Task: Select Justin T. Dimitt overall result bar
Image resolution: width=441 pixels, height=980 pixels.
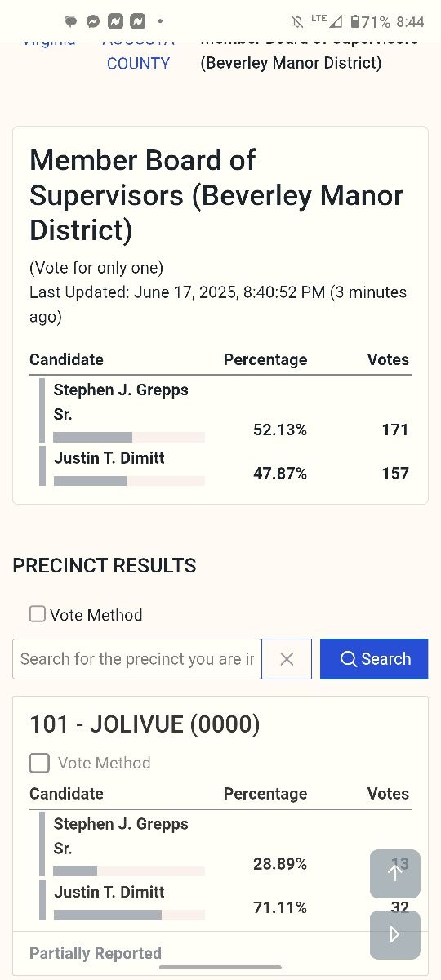Action: [x=129, y=481]
